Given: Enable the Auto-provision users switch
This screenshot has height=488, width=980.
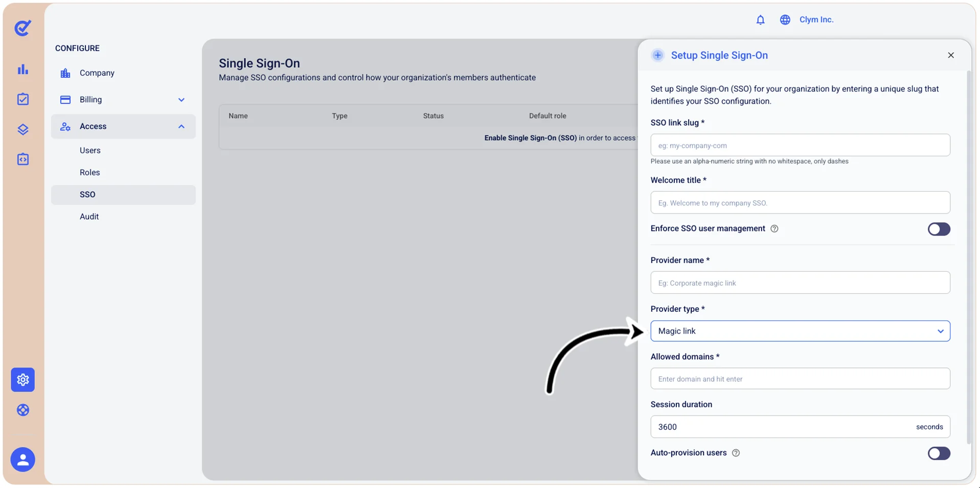Looking at the screenshot, I should (x=939, y=453).
